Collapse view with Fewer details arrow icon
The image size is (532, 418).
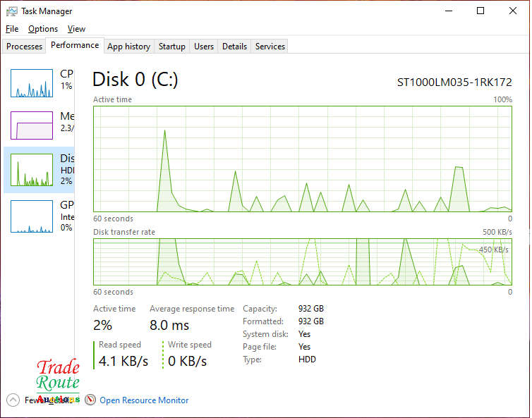pyautogui.click(x=13, y=400)
